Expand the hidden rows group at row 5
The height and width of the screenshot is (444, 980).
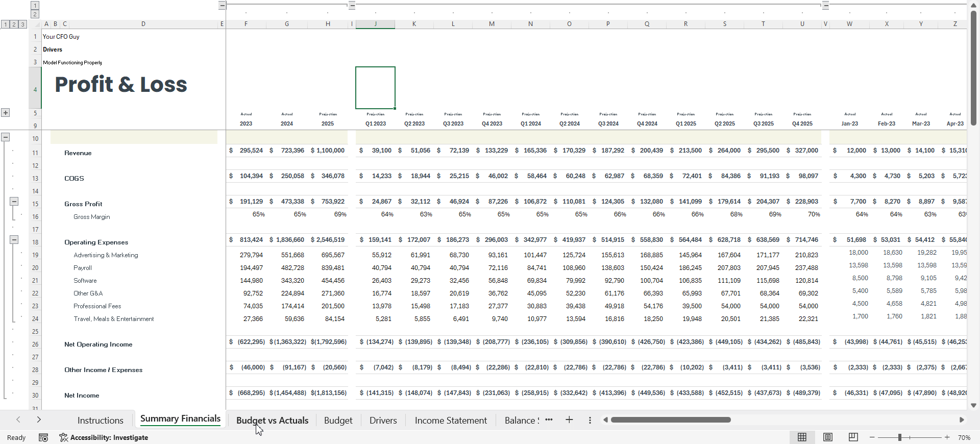5,113
